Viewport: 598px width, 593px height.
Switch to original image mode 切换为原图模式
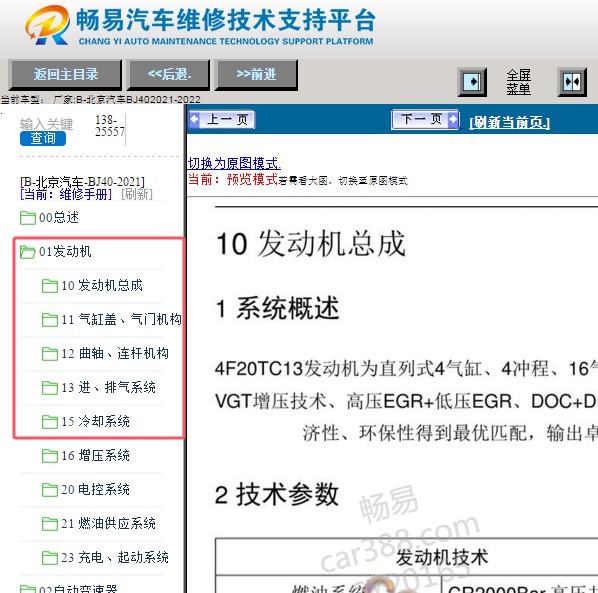pyautogui.click(x=234, y=163)
